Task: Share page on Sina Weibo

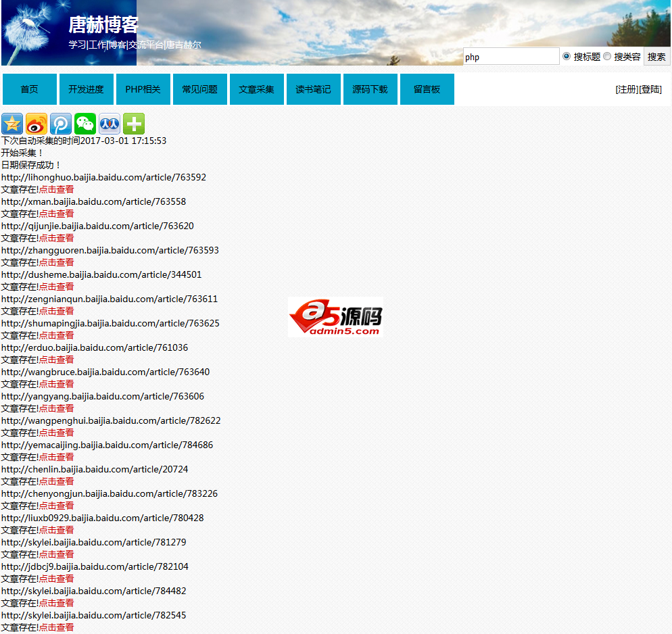Action: pos(37,124)
